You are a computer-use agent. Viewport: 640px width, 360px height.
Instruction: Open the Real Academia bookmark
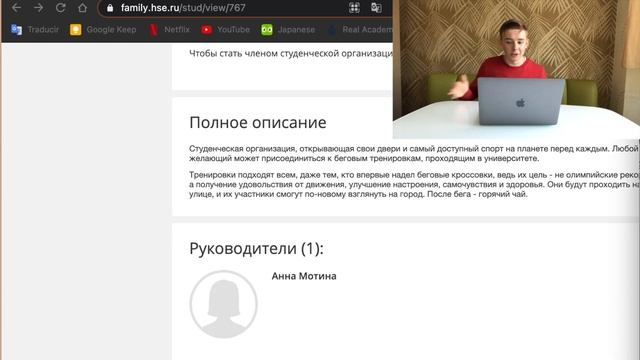[360, 29]
